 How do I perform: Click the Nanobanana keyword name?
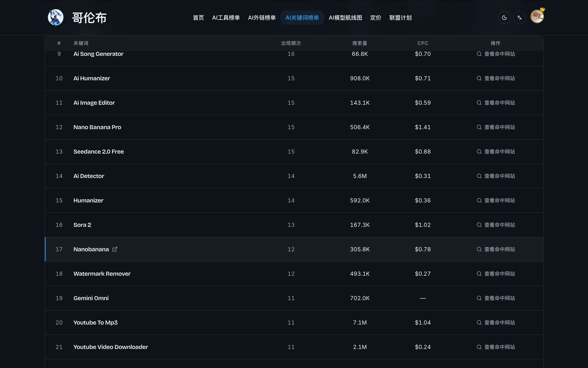91,249
